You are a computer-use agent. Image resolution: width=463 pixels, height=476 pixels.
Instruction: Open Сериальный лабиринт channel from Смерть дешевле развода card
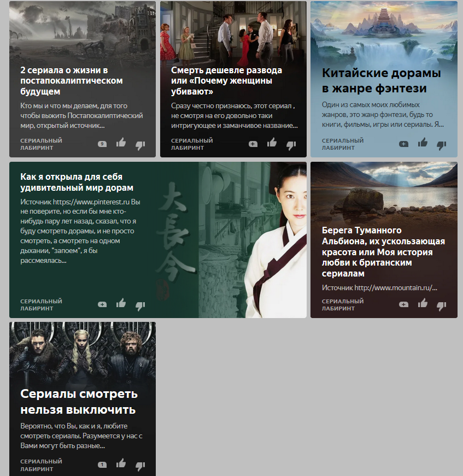[x=192, y=144]
